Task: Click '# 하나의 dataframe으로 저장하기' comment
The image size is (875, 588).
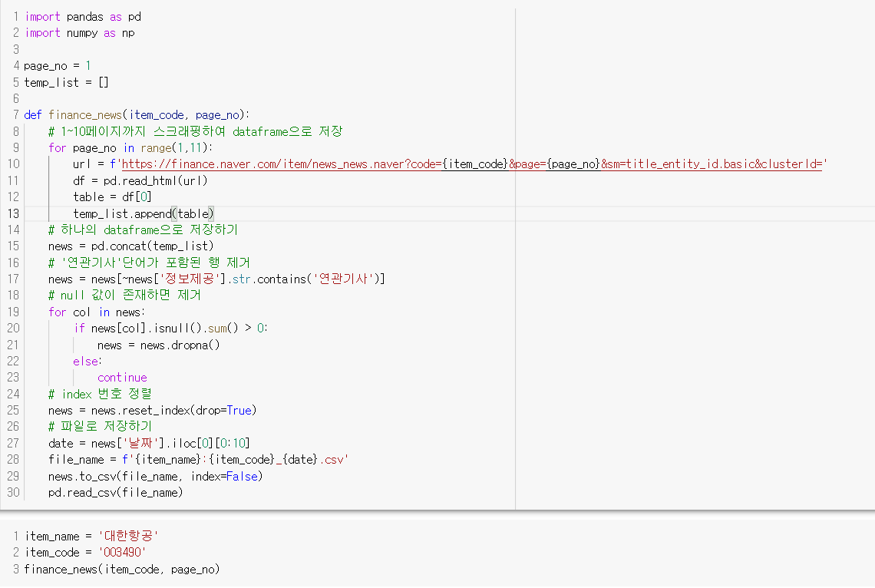Action: tap(144, 230)
